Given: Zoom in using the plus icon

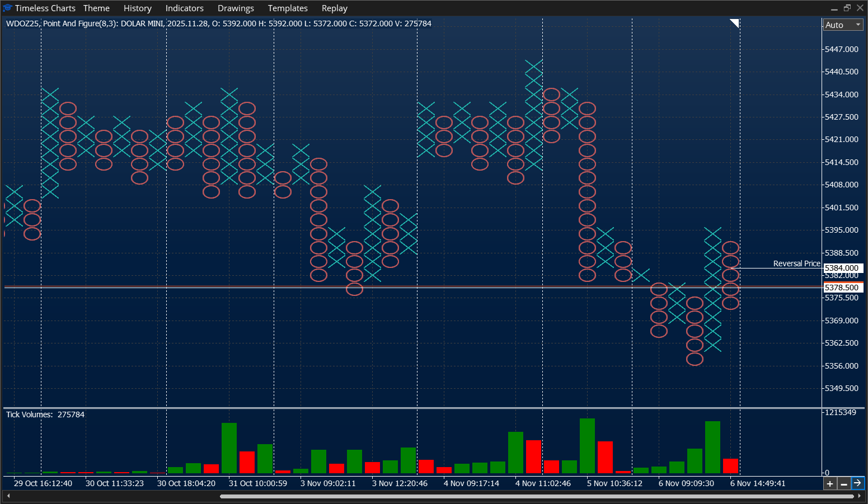Looking at the screenshot, I should 830,483.
